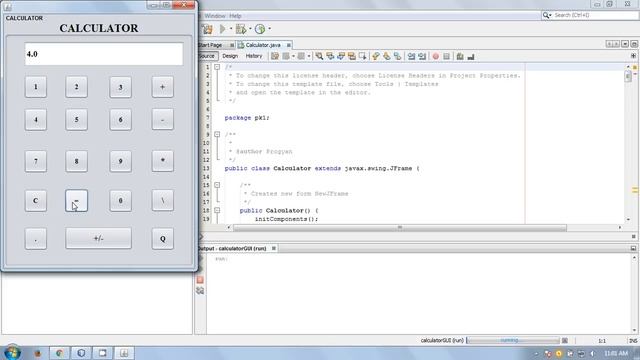Switch to the Start Page tab
Screen dimensions: 640x360
[x=211, y=45]
